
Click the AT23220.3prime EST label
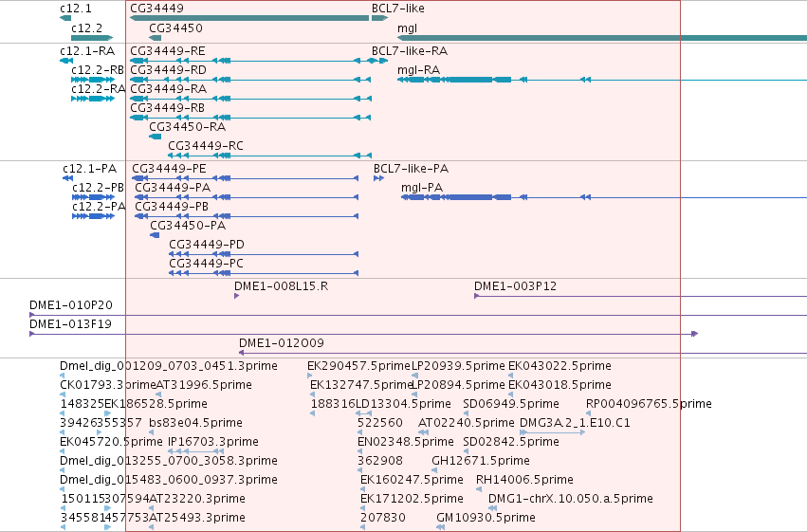(x=197, y=500)
